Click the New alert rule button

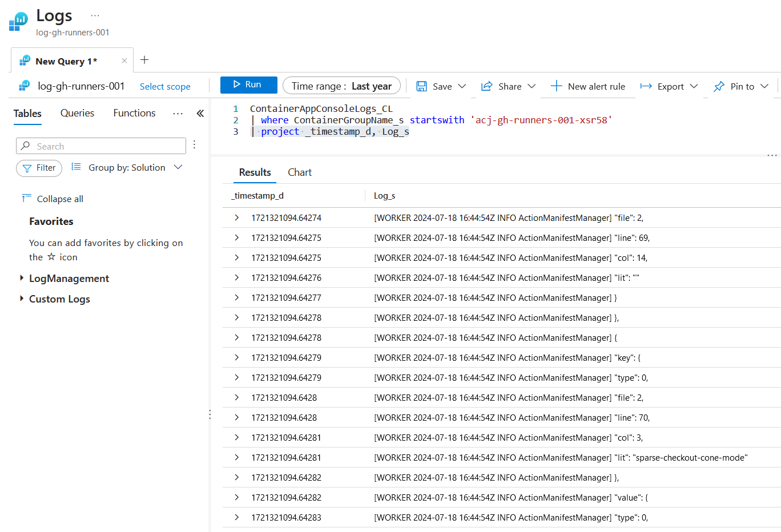[x=587, y=86]
